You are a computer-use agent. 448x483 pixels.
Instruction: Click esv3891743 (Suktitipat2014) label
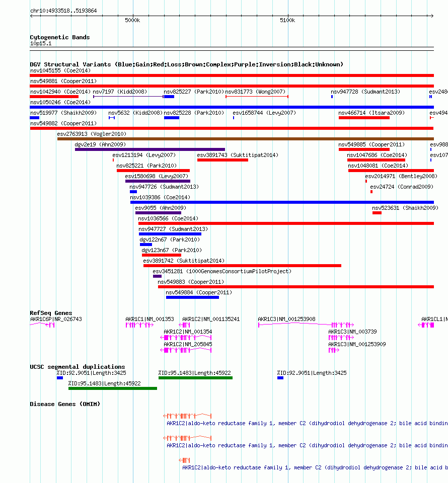click(x=238, y=155)
